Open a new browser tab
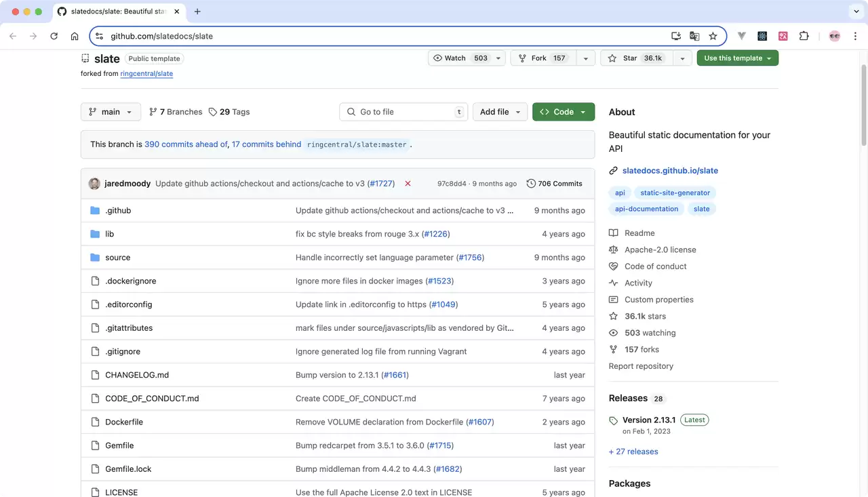This screenshot has height=497, width=868. [x=197, y=12]
